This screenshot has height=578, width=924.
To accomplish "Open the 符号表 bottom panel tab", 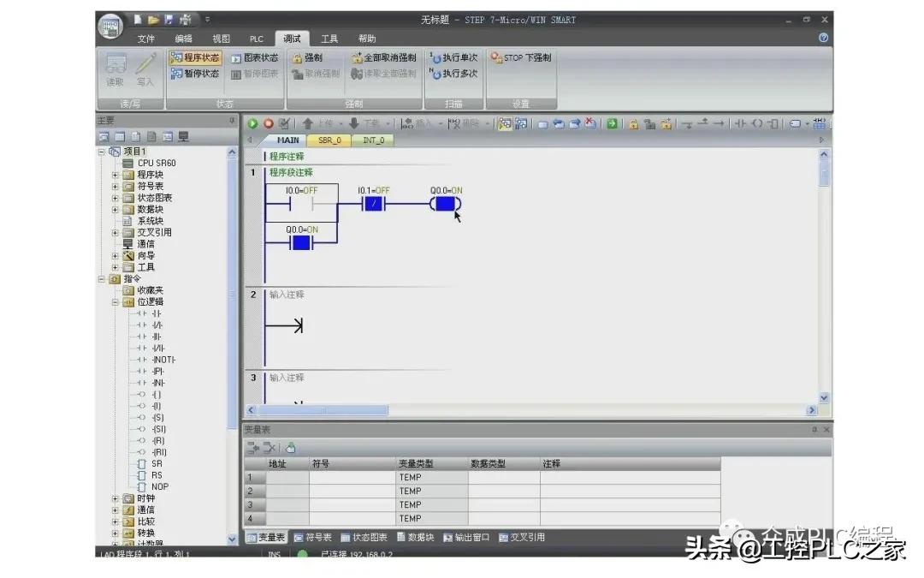I will (x=313, y=537).
